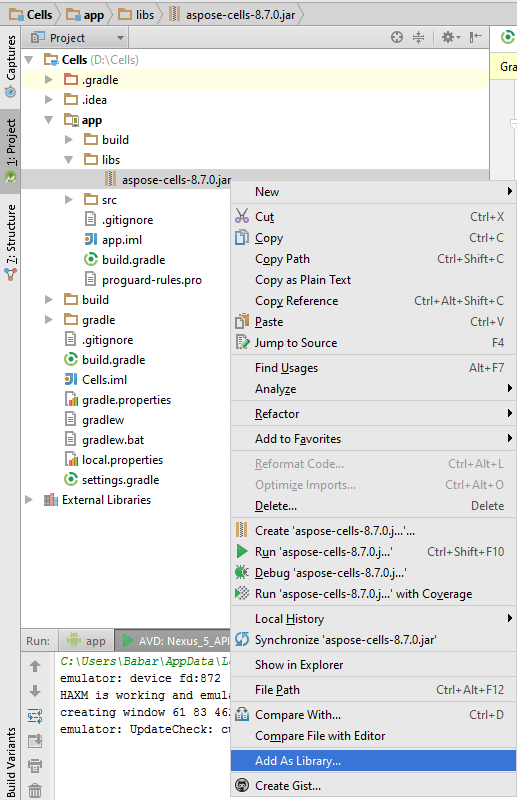Choose Copy Path in context menu
Viewport: 517px width, 800px height.
373,259
